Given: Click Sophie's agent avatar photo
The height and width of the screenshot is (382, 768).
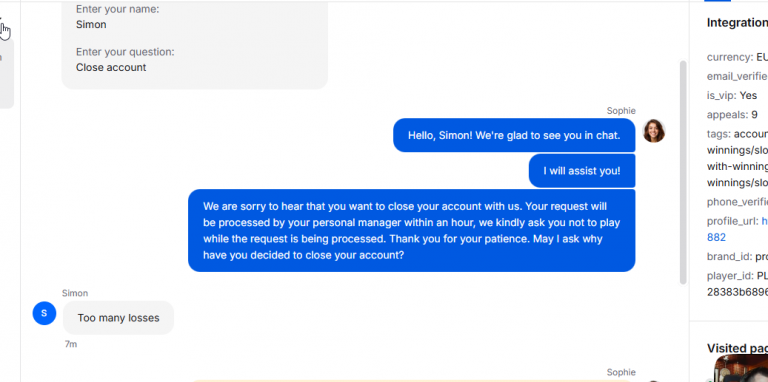Looking at the screenshot, I should coord(653,131).
